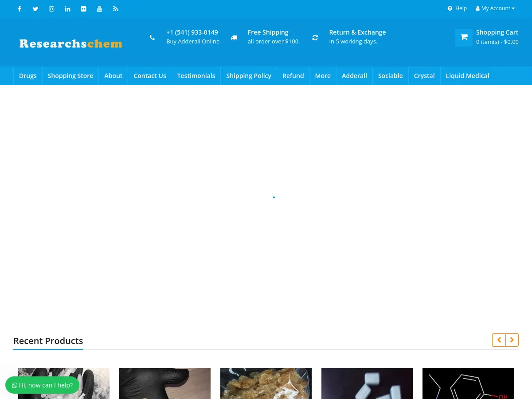This screenshot has height=399, width=532.
Task: Click the YouTube icon
Action: (x=99, y=9)
